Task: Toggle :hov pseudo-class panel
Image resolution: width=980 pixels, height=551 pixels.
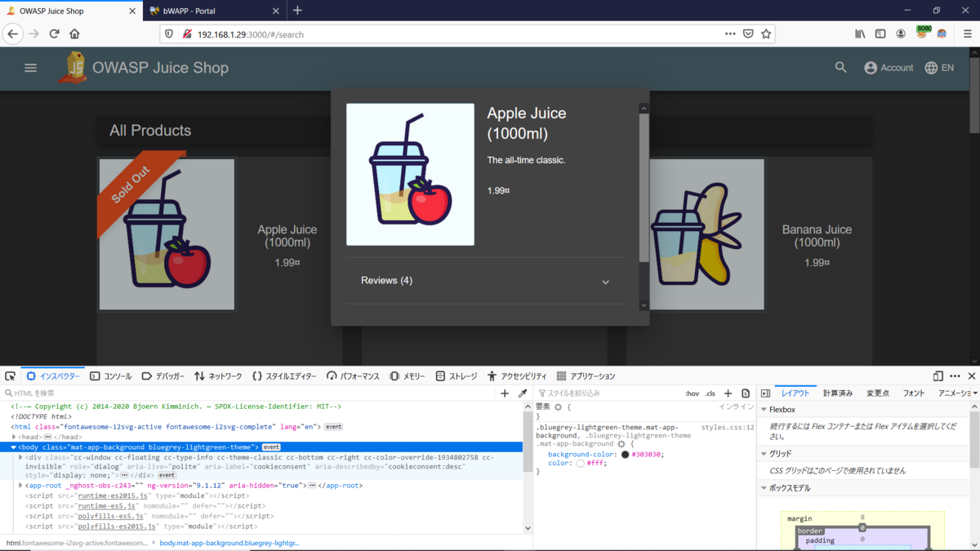Action: point(692,393)
